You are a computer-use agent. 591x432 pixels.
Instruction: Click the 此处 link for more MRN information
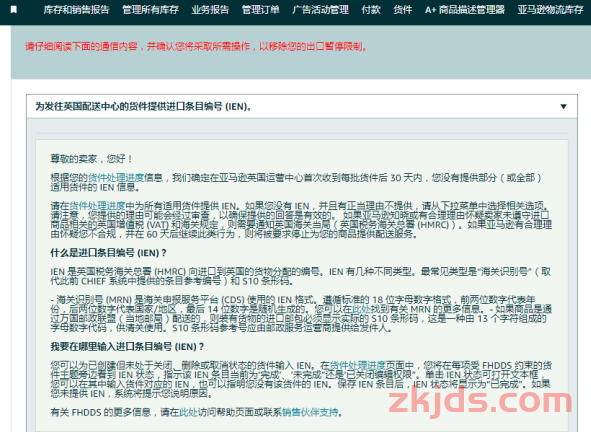[x=361, y=309]
